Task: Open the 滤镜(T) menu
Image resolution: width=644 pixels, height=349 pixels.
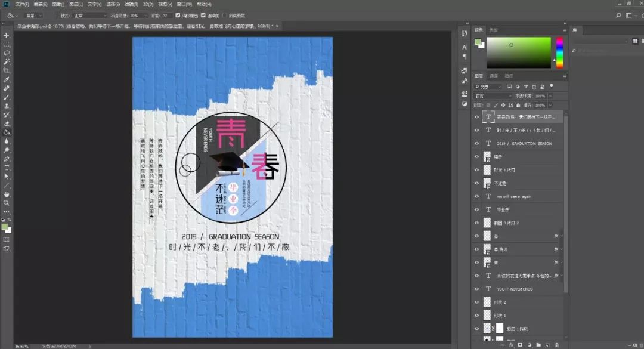Action: (x=131, y=4)
